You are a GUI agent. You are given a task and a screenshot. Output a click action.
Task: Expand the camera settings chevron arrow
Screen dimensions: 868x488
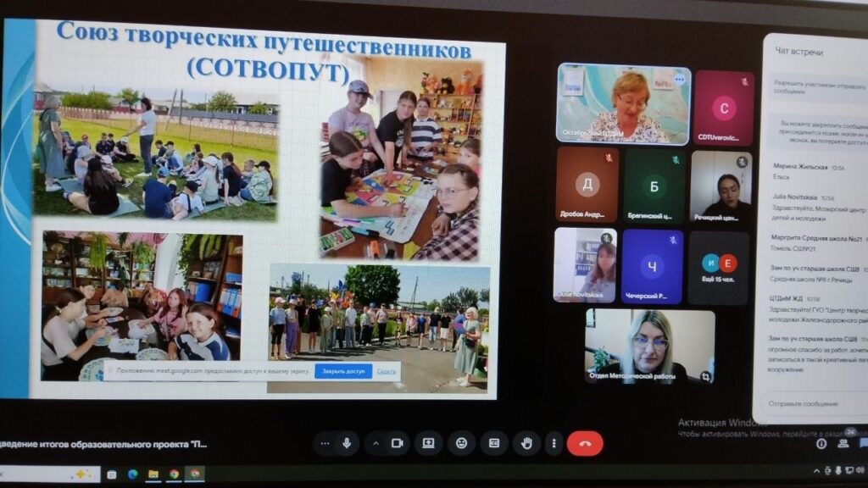point(376,443)
